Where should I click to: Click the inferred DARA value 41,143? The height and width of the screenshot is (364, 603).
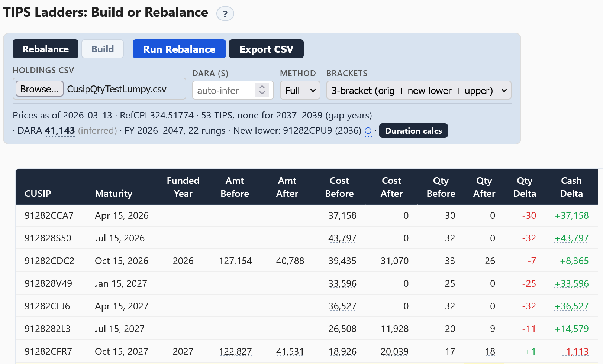[60, 131]
